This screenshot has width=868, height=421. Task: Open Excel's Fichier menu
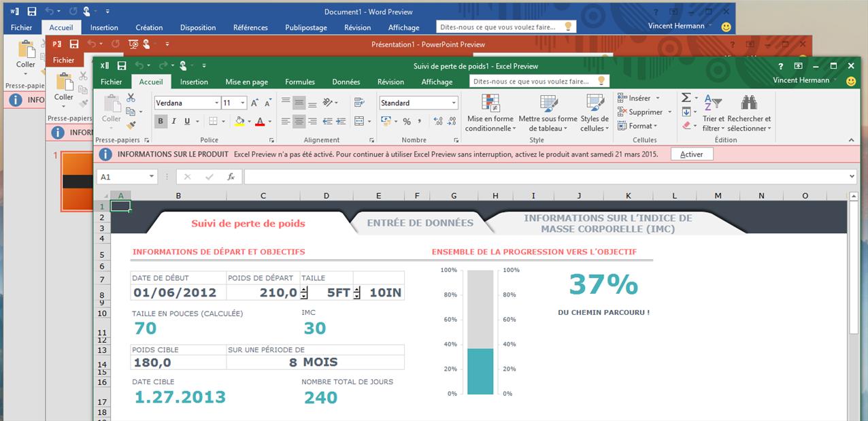112,82
